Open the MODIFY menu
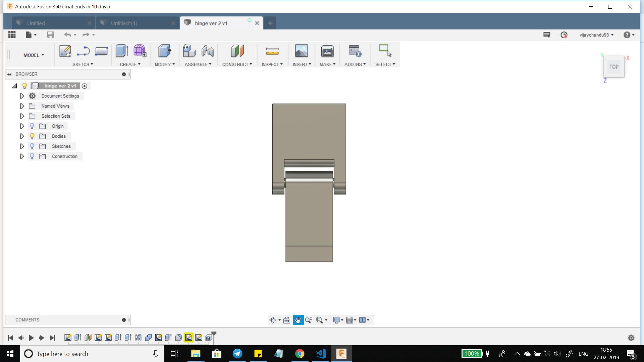This screenshot has height=362, width=644. (164, 64)
